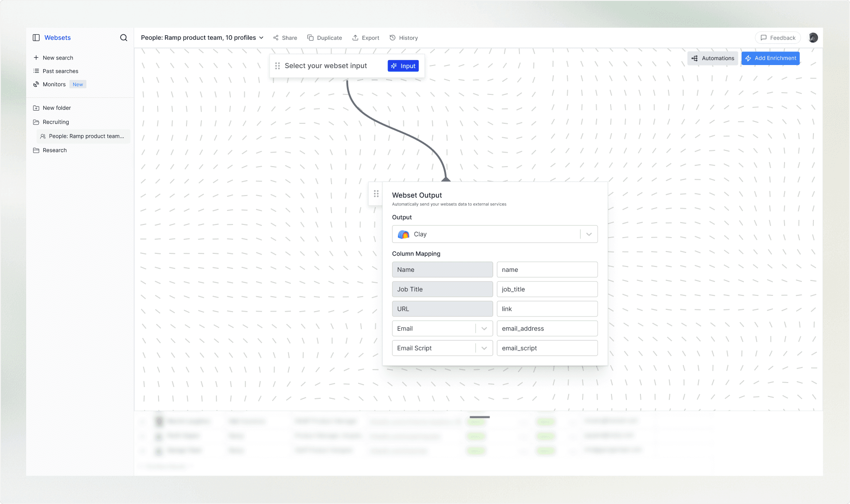Click the Webset Output heading

click(417, 195)
